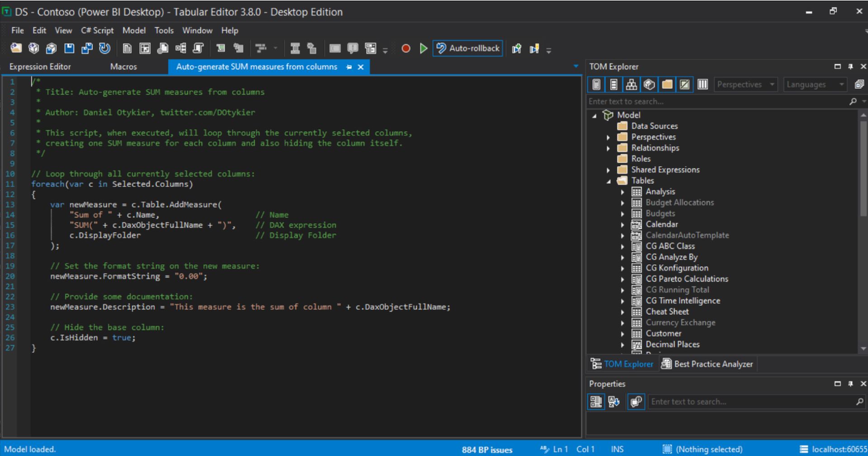
Task: Run the script with green play button
Action: tap(423, 48)
